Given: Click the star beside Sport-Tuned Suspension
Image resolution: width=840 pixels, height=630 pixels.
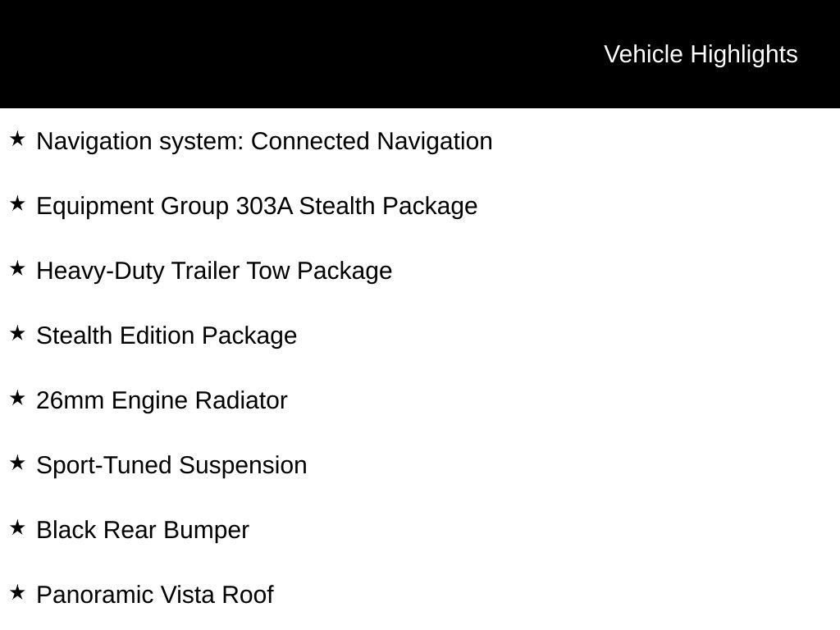Looking at the screenshot, I should click(17, 463).
